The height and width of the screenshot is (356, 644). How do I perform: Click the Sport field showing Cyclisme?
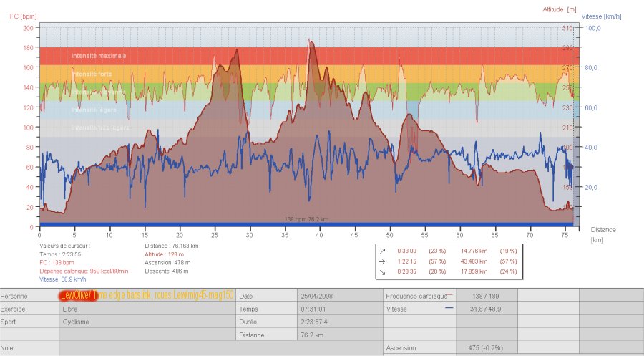pos(147,322)
